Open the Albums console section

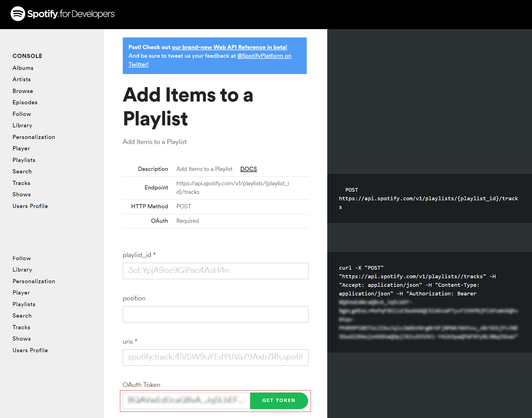(x=23, y=68)
